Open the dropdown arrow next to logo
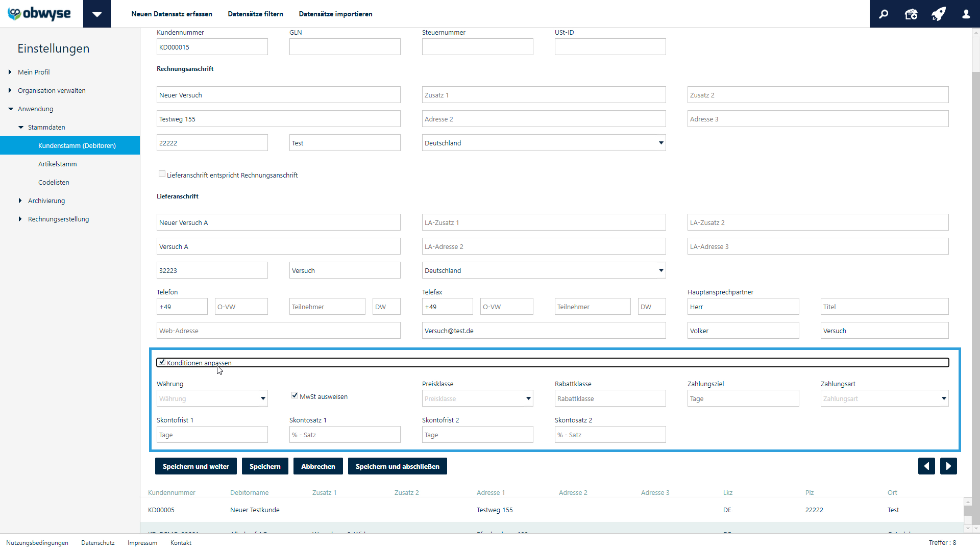Viewport: 980px width, 551px height. point(97,14)
